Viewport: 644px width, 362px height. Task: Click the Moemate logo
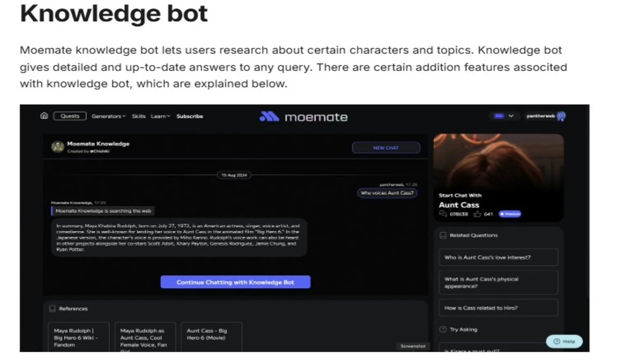tap(303, 116)
